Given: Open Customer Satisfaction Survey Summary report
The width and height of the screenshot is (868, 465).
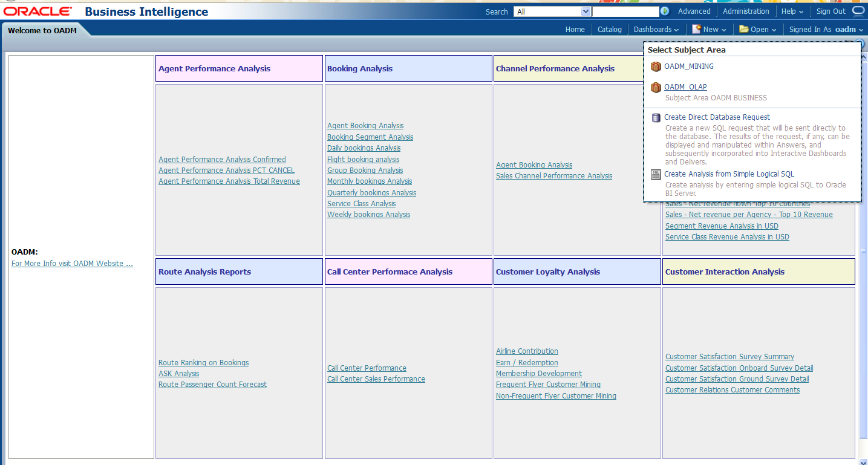Looking at the screenshot, I should tap(729, 357).
